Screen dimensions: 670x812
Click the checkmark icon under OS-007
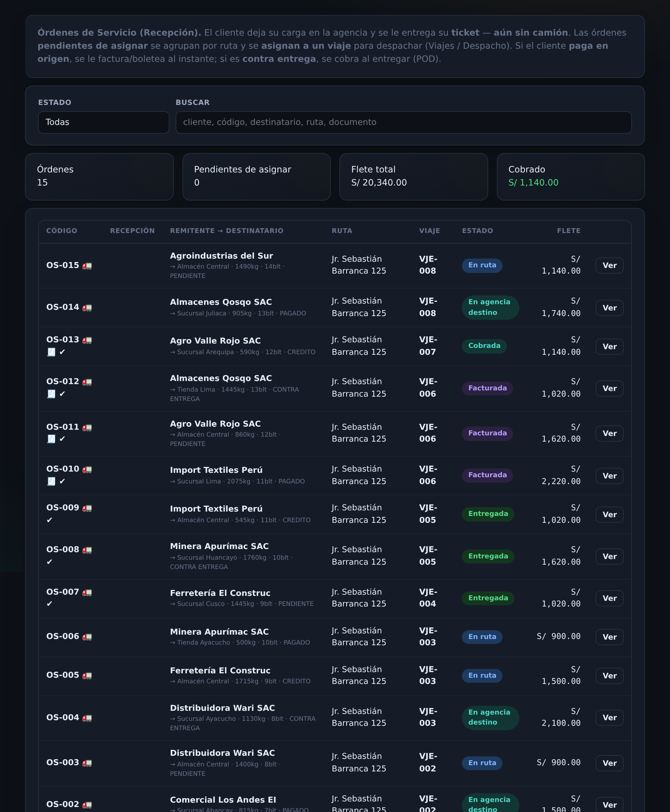(x=49, y=604)
